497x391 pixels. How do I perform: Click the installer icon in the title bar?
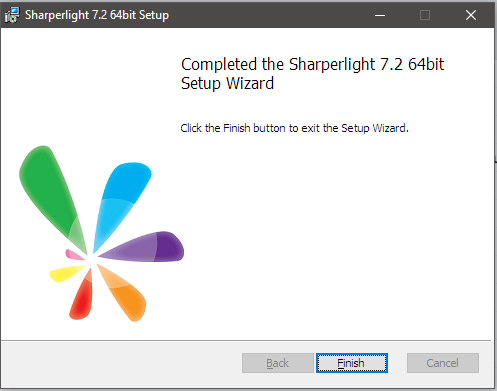pos(12,15)
